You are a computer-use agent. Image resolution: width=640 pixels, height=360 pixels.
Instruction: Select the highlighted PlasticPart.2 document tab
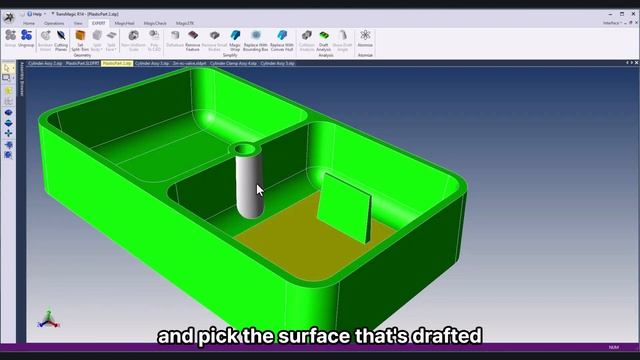117,63
